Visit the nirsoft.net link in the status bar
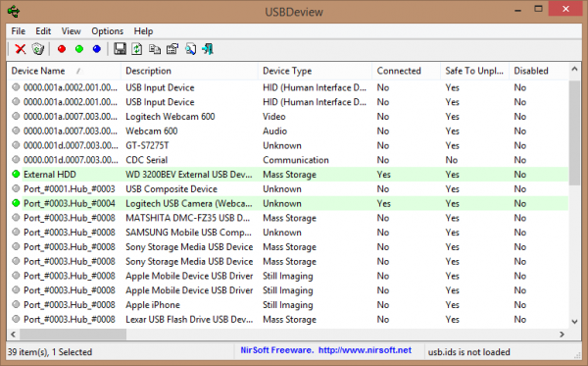588x366 pixels. pos(365,350)
